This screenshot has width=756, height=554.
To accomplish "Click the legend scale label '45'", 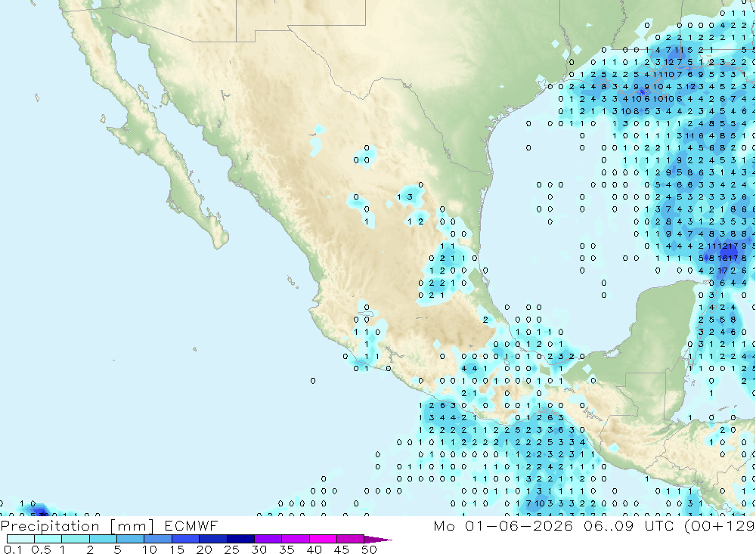I will tap(342, 549).
